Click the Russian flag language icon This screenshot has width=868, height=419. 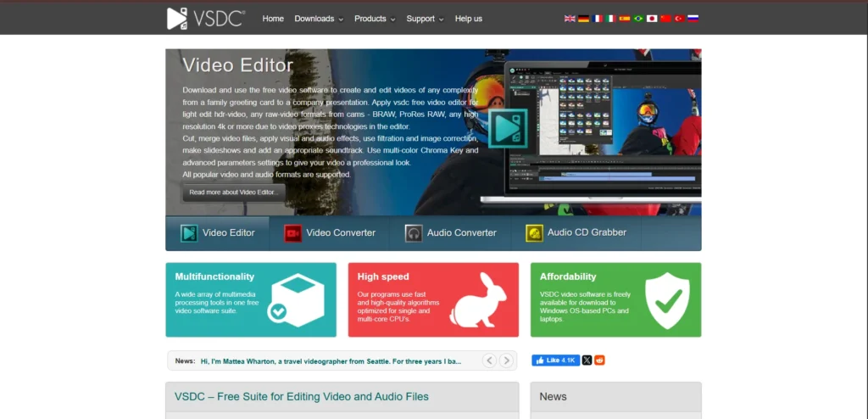point(693,19)
